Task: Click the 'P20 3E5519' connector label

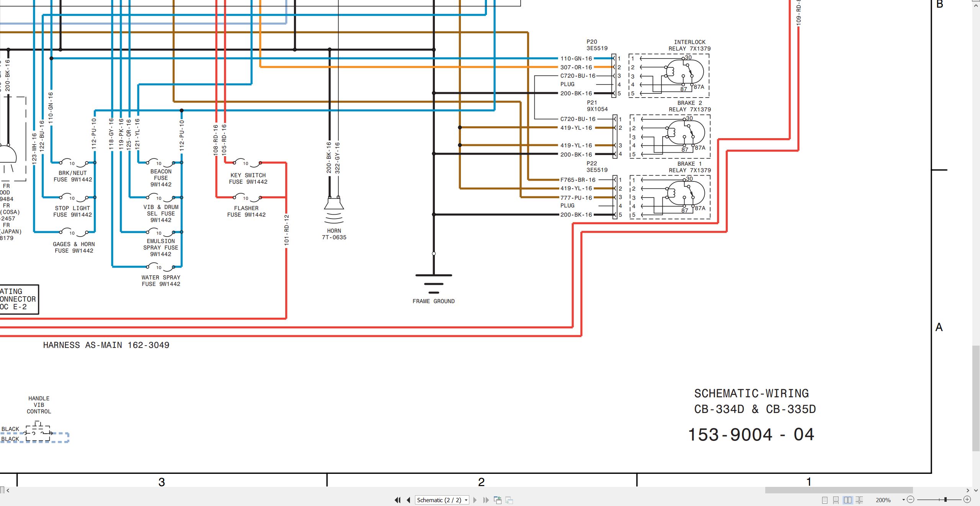Action: [597, 45]
